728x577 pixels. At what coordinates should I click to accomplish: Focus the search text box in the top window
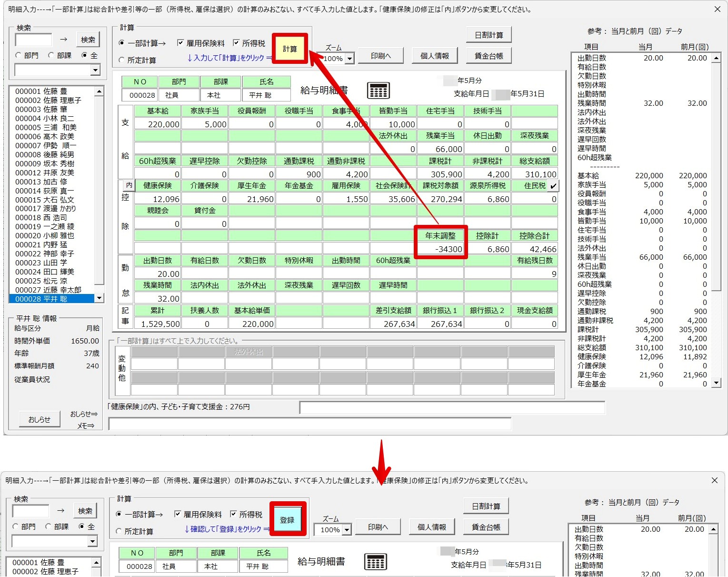tap(34, 40)
